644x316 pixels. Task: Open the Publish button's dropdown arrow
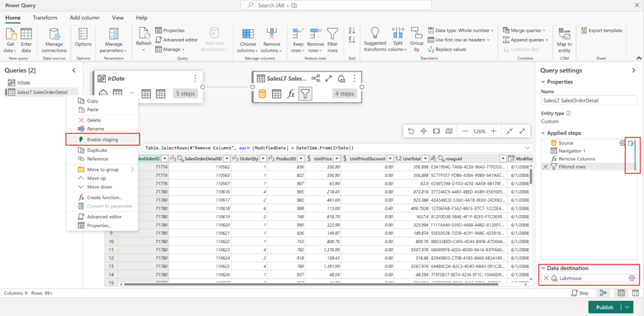(x=627, y=307)
